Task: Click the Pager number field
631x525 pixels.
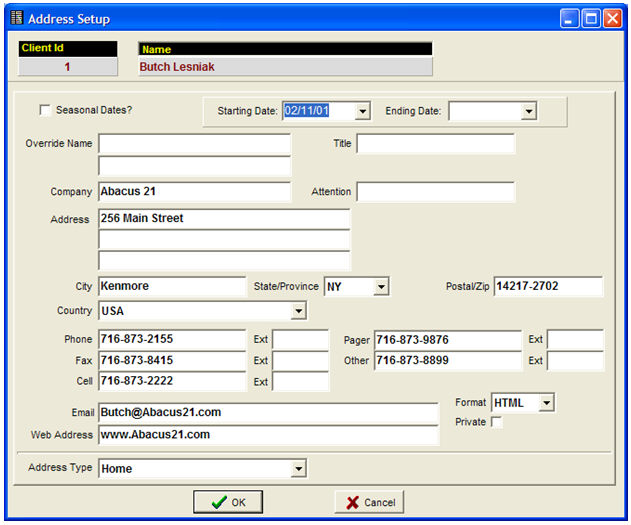Action: 447,340
